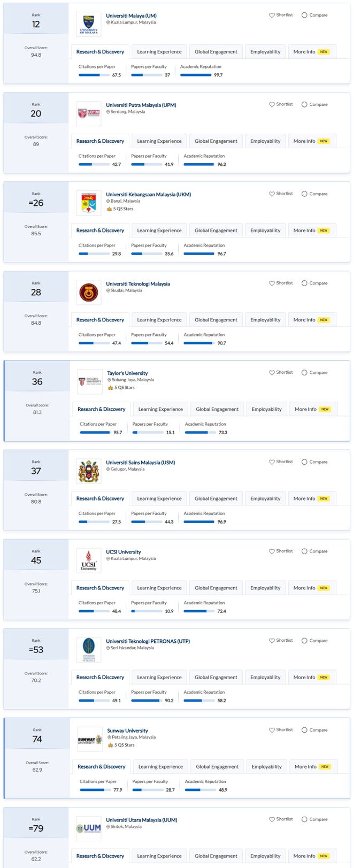The image size is (353, 868).
Task: Shortlist Sunway University via heart icon
Action: pyautogui.click(x=272, y=729)
